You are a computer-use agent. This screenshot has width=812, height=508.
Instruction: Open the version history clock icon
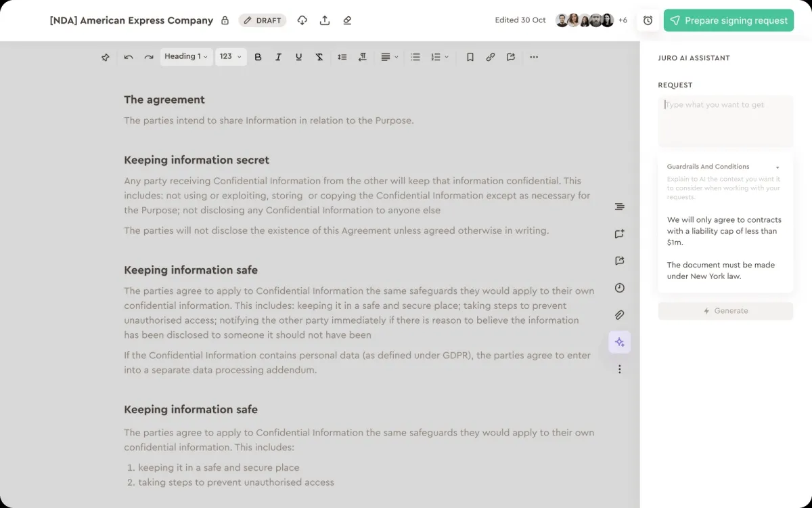pos(619,288)
